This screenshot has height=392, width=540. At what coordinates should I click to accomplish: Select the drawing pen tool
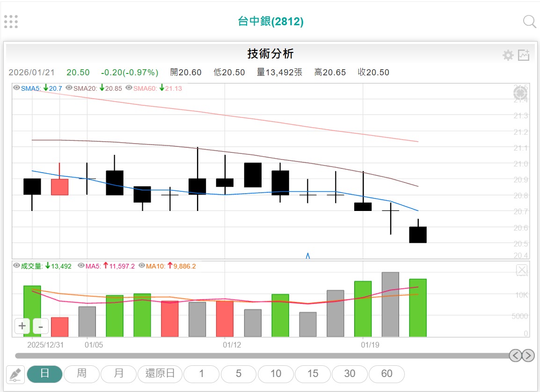(15, 375)
